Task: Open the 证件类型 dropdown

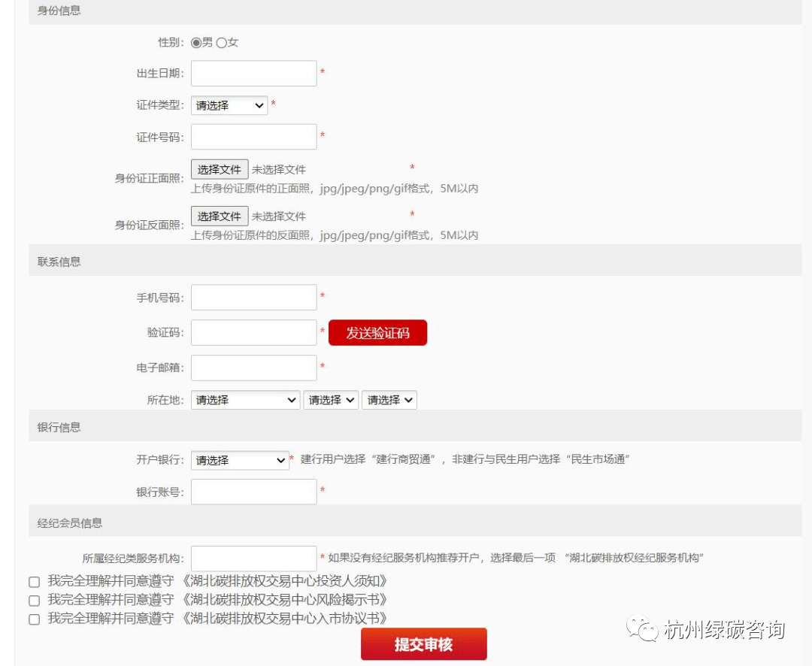Action: pos(230,105)
